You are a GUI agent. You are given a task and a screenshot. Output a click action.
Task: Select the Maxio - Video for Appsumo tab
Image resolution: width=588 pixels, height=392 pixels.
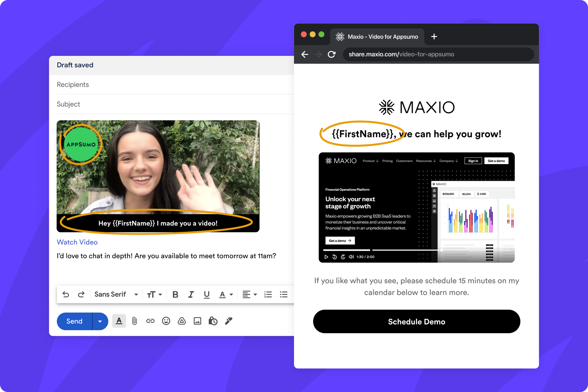[377, 37]
